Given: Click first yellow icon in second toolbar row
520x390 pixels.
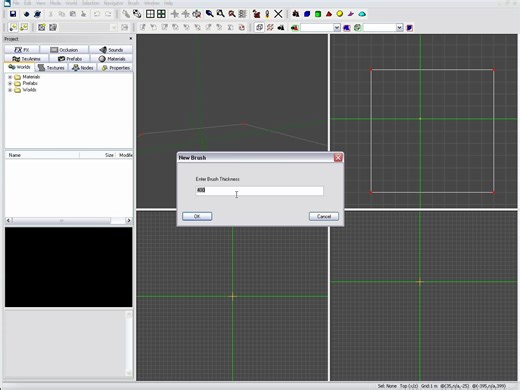Looking at the screenshot, I should [x=13, y=27].
